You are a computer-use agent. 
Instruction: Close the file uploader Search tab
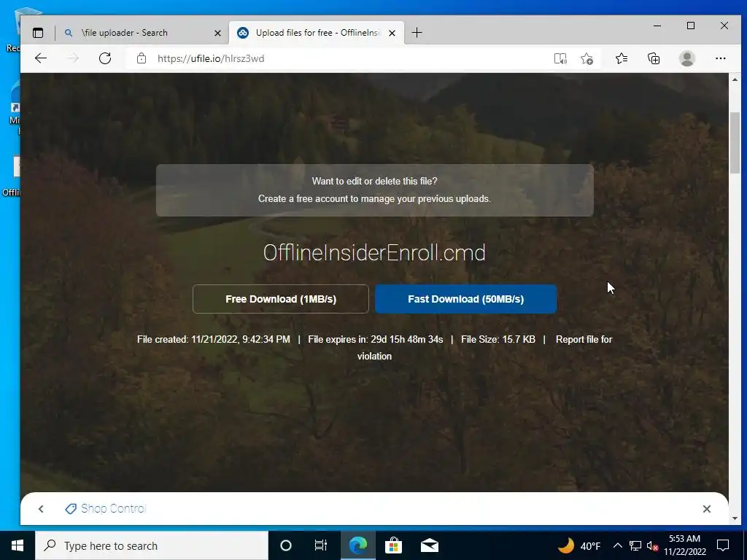coord(217,33)
